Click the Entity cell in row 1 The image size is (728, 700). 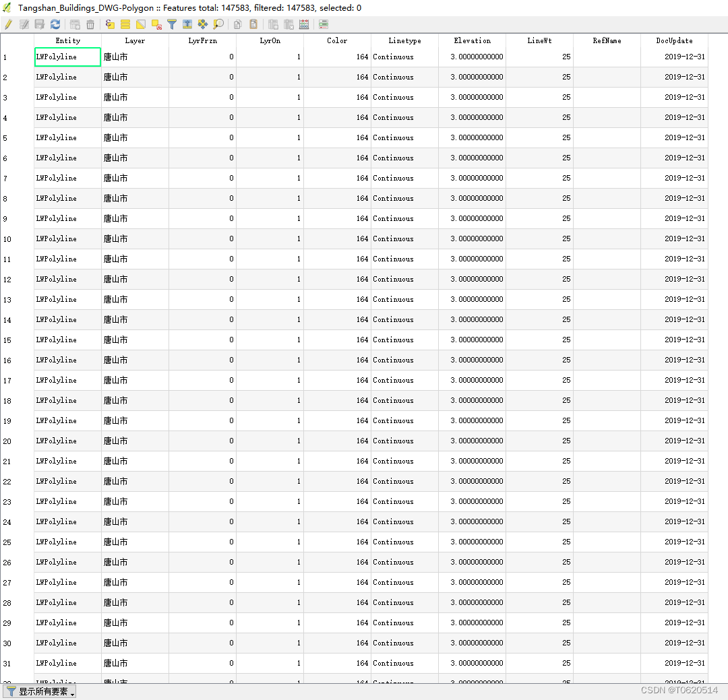67,57
